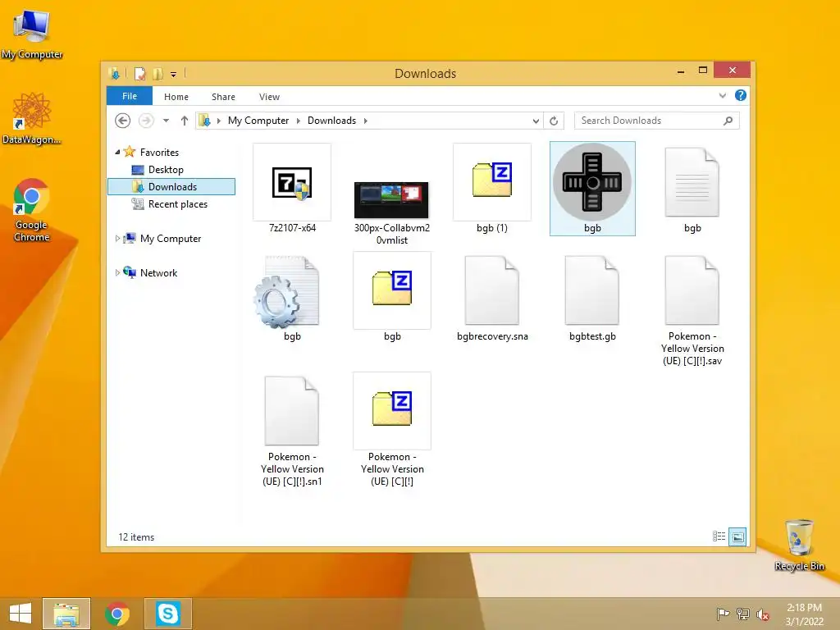840x630 pixels.
Task: Click the muted volume tray icon
Action: coord(762,614)
